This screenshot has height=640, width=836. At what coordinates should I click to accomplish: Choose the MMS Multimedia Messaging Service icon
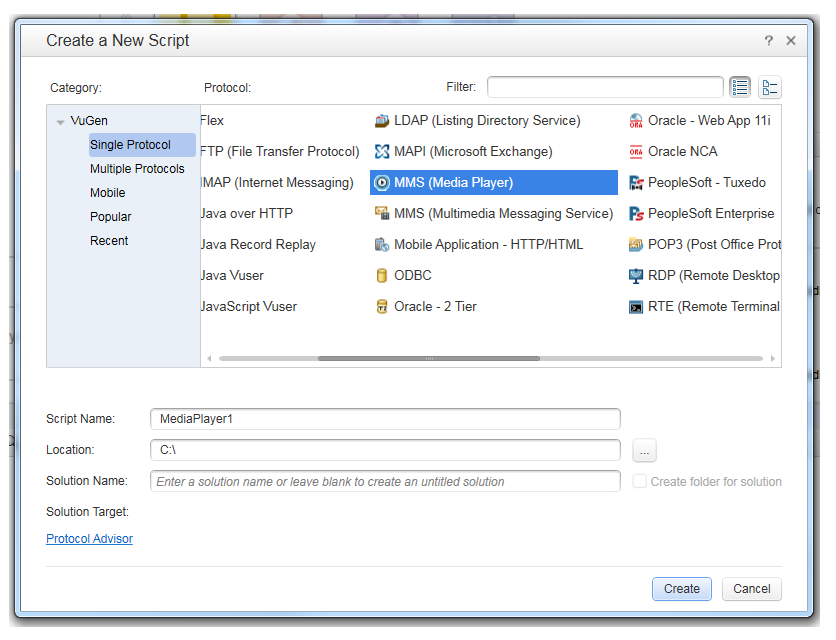pos(382,214)
